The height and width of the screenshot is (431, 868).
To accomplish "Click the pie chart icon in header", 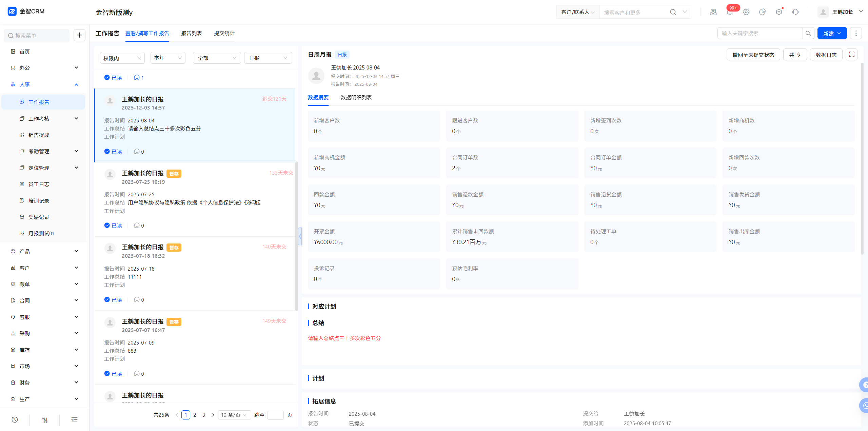I will (762, 12).
